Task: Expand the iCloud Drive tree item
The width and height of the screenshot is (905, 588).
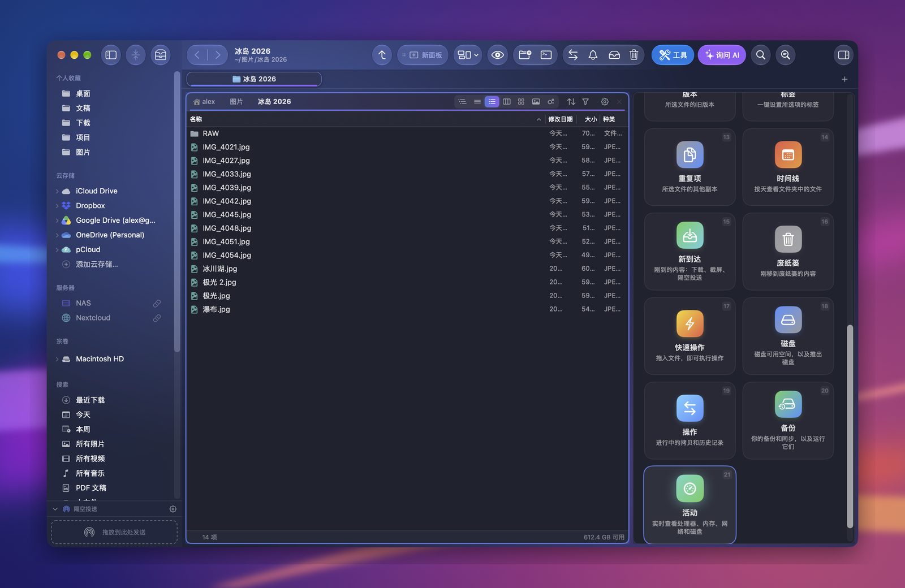Action: point(57,191)
